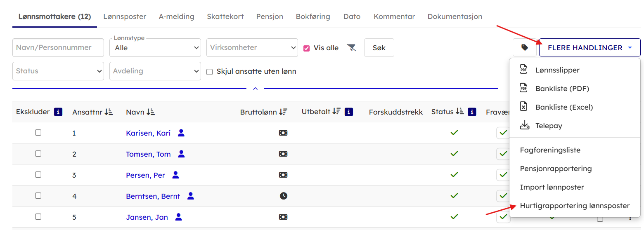This screenshot has height=230, width=644.
Task: Click clock icon in Berntsen's Bruttolønn
Action: tap(283, 196)
